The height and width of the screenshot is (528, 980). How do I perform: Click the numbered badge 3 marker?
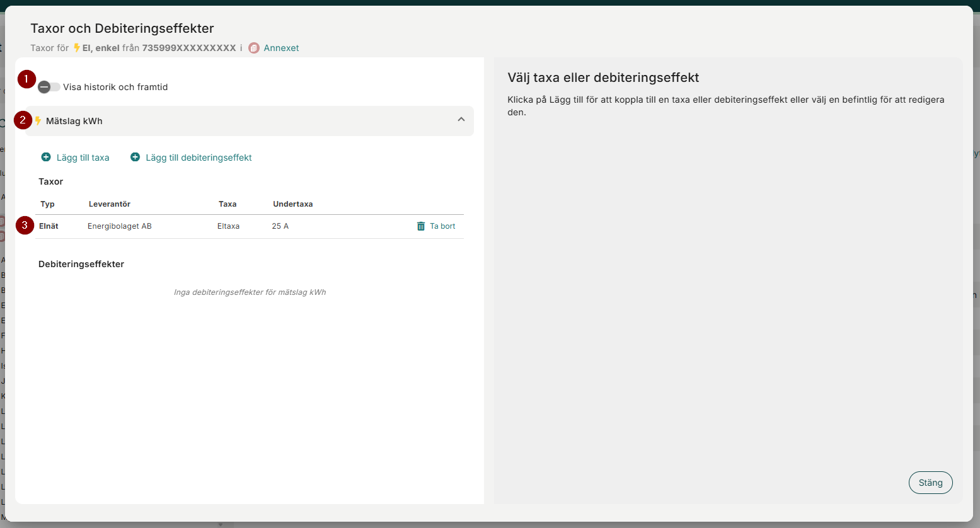[25, 225]
